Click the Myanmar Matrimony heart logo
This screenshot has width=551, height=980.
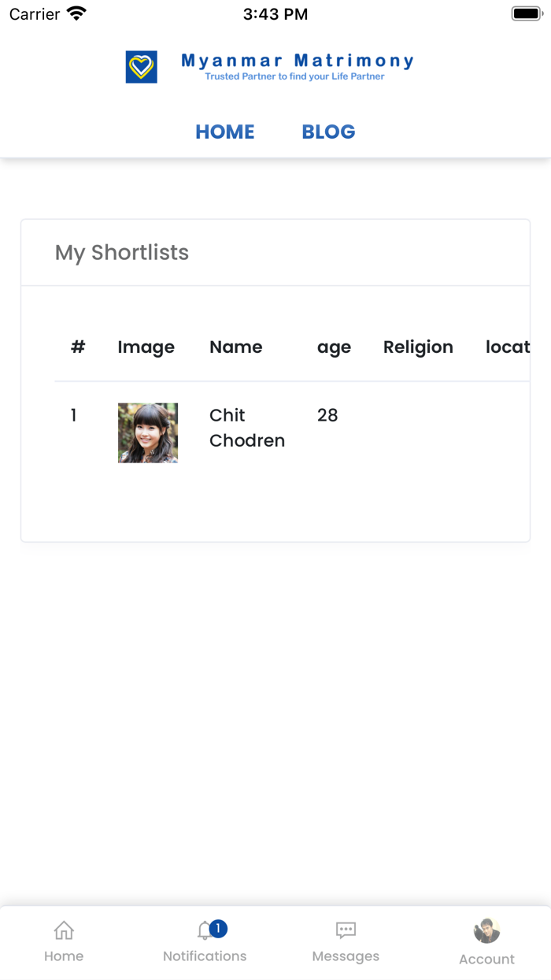coord(141,66)
